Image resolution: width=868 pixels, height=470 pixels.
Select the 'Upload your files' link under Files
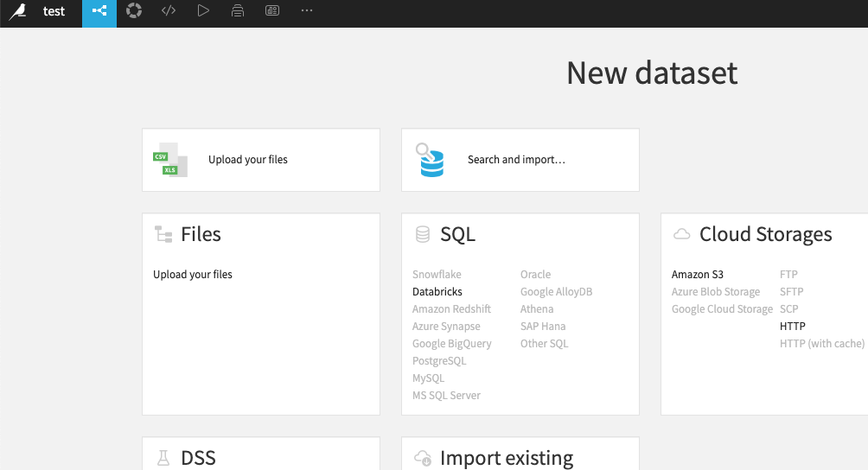click(x=193, y=275)
